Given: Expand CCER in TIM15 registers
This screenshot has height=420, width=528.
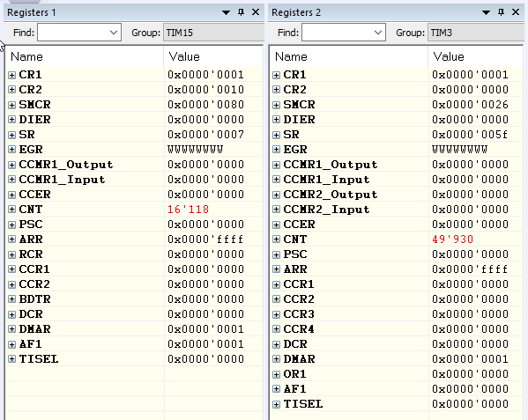Looking at the screenshot, I should pos(11,195).
